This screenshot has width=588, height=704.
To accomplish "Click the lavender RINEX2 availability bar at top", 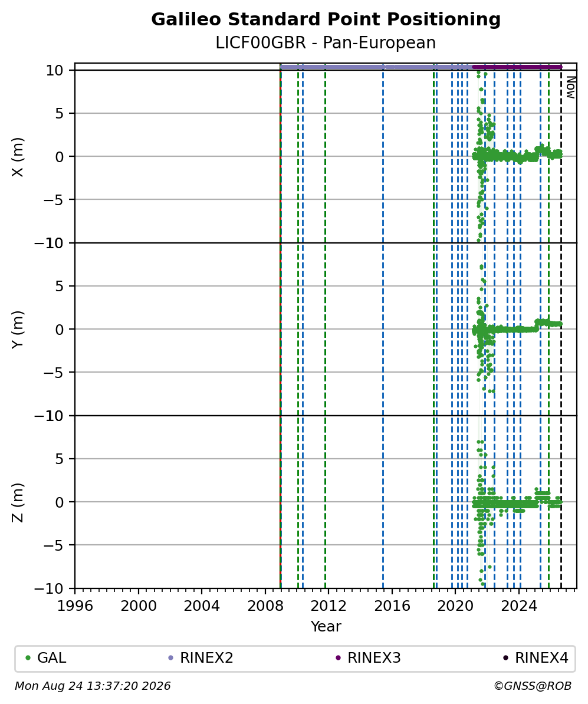I will click(376, 67).
